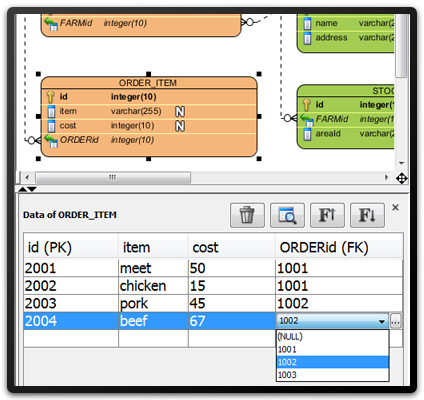Click the ellipsis button next to ORDERid combo
Screen dimensions: 424x400
(x=395, y=321)
